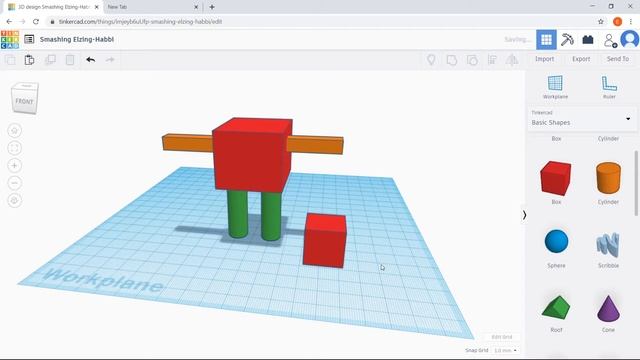Viewport: 640px width, 360px height.
Task: Click the Export button
Action: [581, 59]
